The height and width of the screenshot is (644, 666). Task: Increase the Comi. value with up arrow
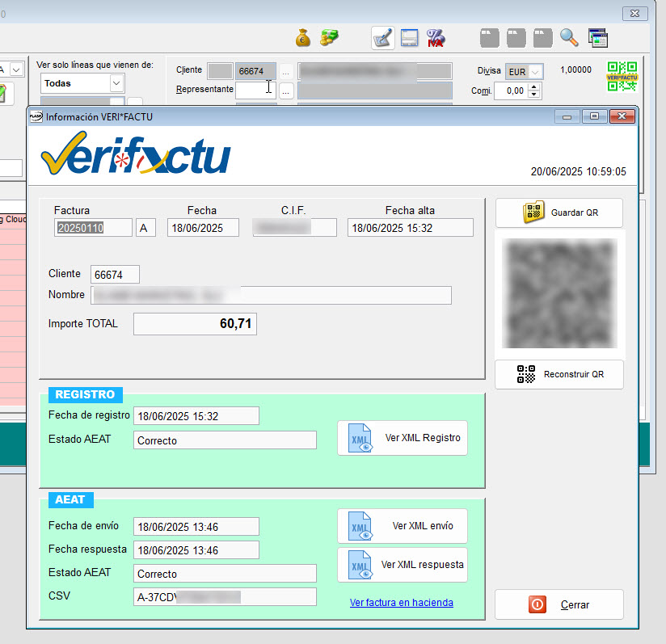[x=534, y=87]
